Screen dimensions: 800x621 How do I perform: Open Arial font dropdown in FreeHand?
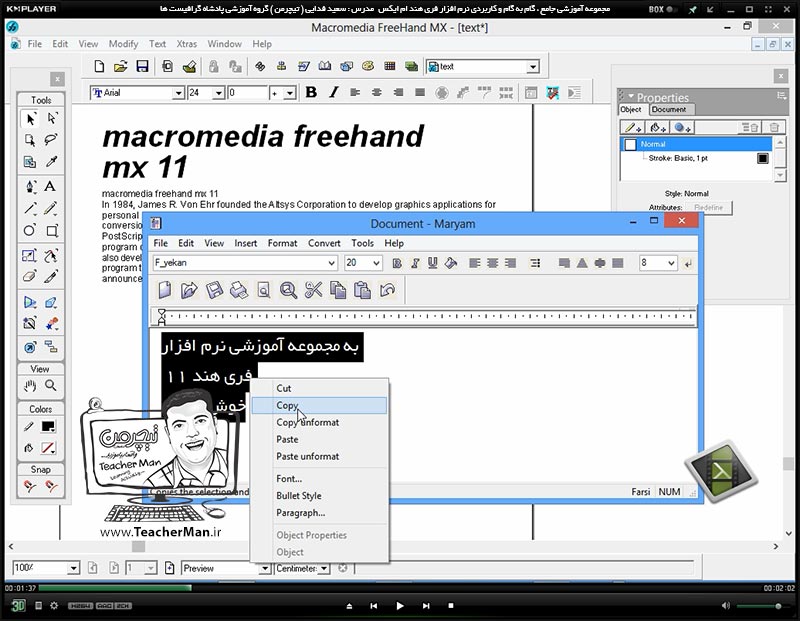pos(178,93)
